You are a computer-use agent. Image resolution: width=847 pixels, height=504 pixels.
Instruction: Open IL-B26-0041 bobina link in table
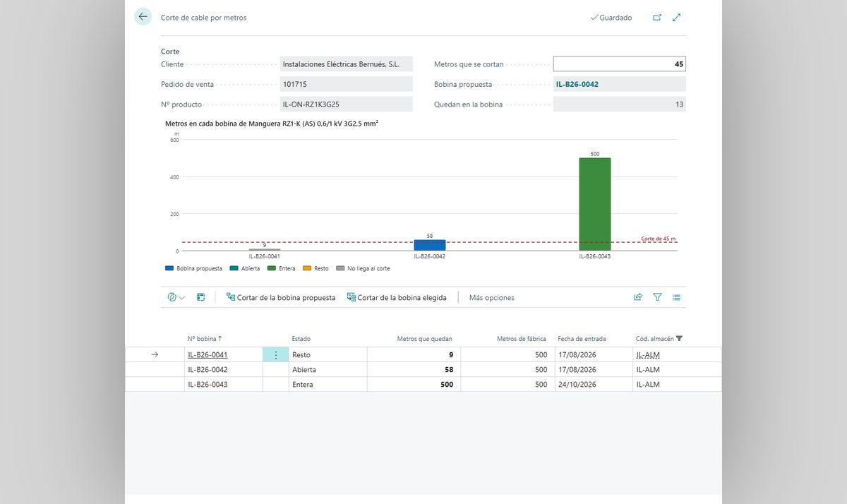tap(208, 355)
